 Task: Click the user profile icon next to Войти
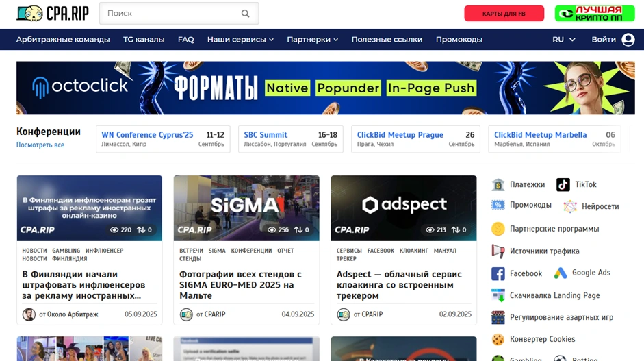tap(628, 40)
